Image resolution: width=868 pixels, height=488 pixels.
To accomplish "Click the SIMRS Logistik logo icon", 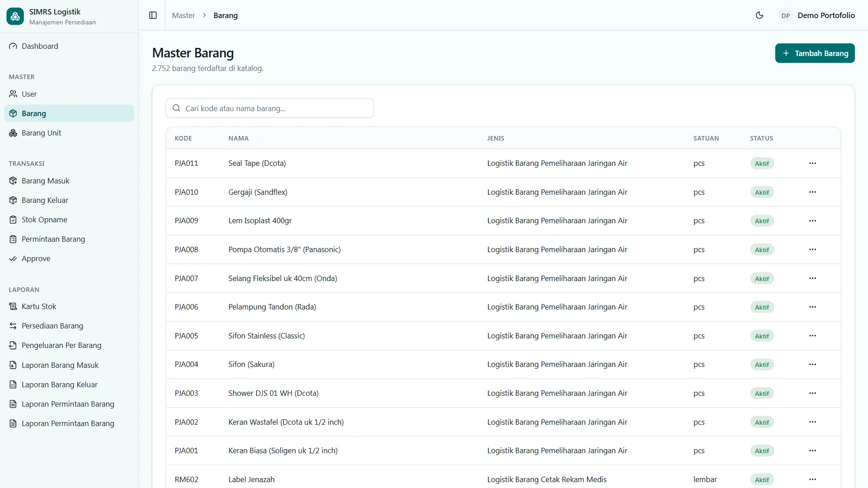I will pos(15,16).
